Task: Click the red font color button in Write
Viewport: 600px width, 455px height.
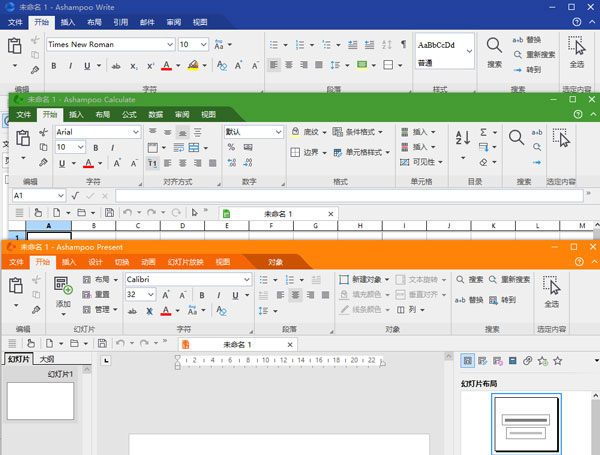Action: (x=166, y=66)
